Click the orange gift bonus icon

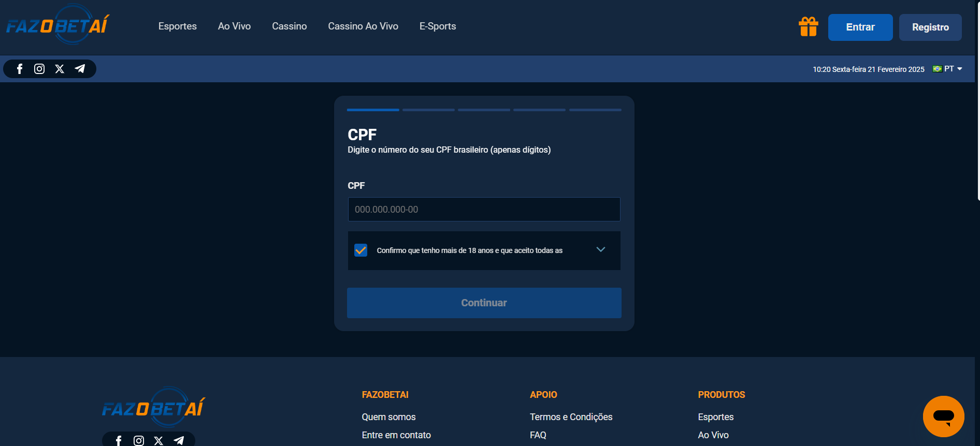click(808, 27)
